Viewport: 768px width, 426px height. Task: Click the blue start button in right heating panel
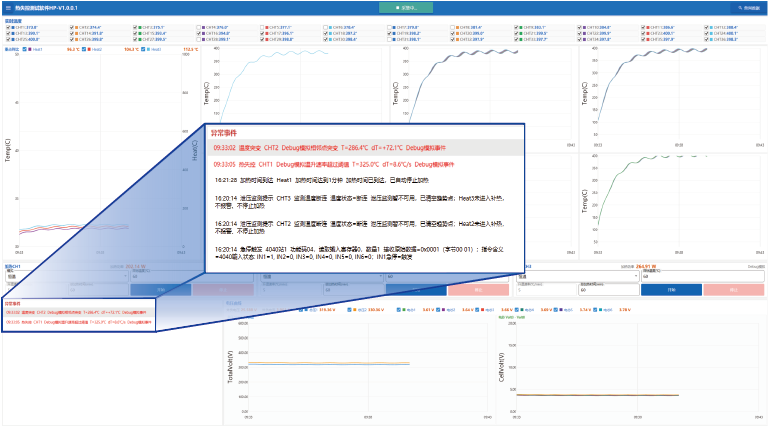[x=672, y=290]
